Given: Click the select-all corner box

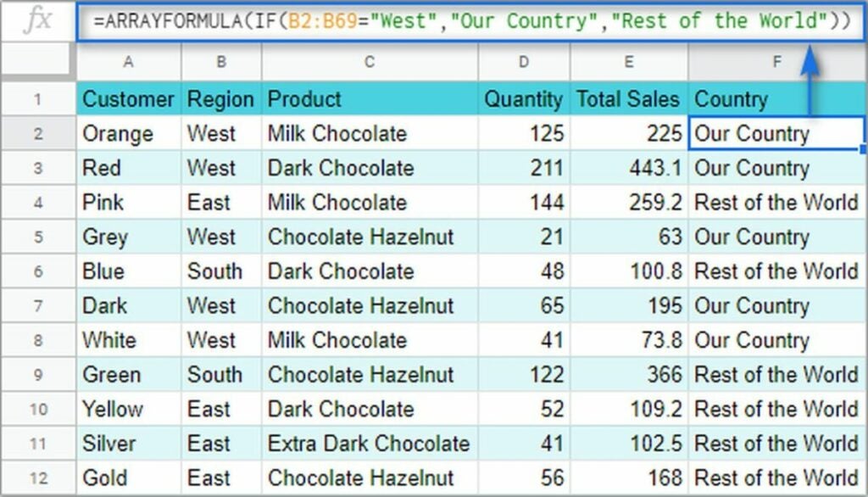Looking at the screenshot, I should (37, 59).
